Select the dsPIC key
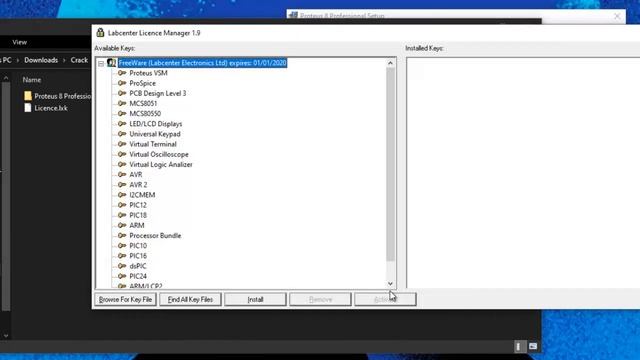 (x=138, y=266)
